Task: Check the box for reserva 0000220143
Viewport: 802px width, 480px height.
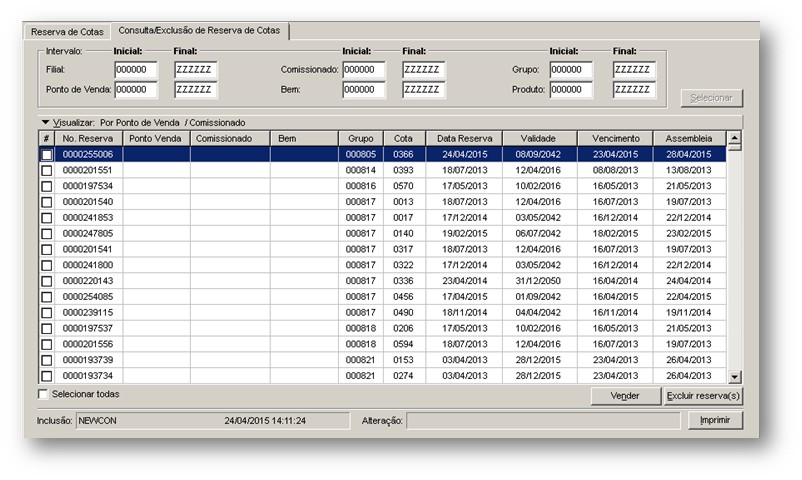Action: (47, 281)
